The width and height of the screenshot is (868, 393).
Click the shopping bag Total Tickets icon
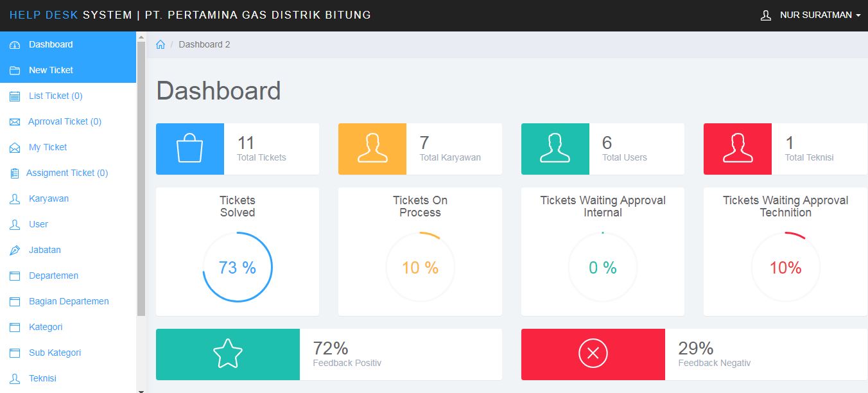[x=190, y=149]
